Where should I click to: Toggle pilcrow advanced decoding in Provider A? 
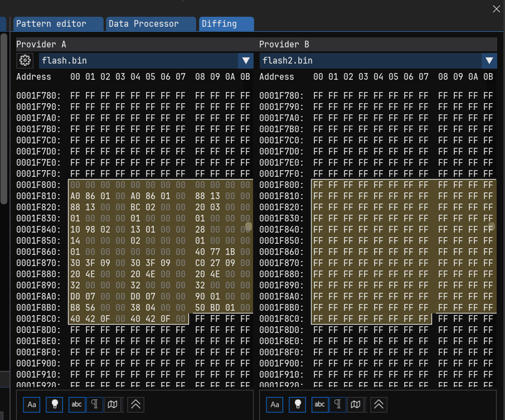click(95, 404)
